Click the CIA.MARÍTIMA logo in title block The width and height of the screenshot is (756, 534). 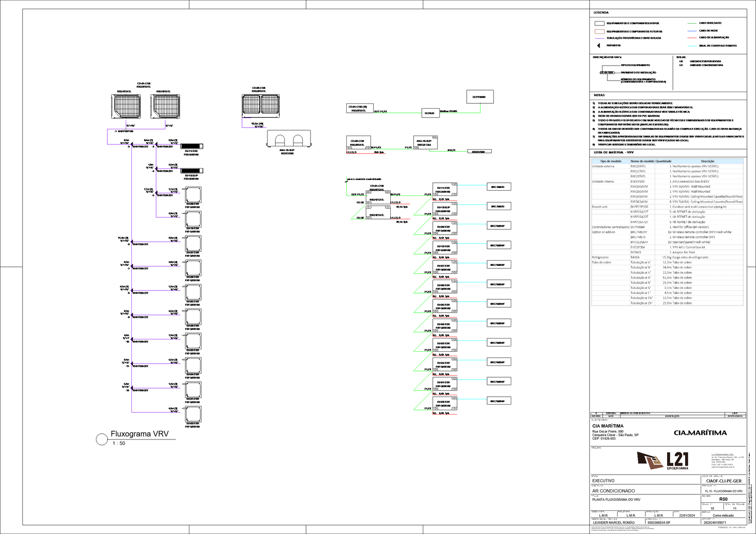[x=700, y=432]
